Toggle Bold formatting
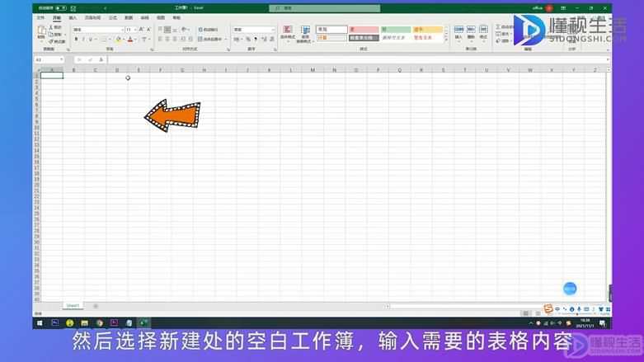Screen dimensions: 644x362 pyautogui.click(x=76, y=39)
